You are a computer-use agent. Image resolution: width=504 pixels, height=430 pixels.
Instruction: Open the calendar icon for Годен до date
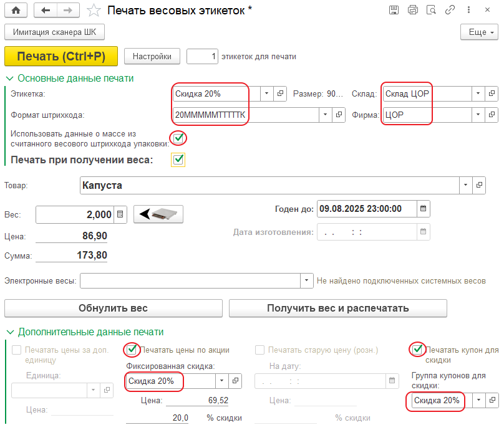pyautogui.click(x=423, y=208)
